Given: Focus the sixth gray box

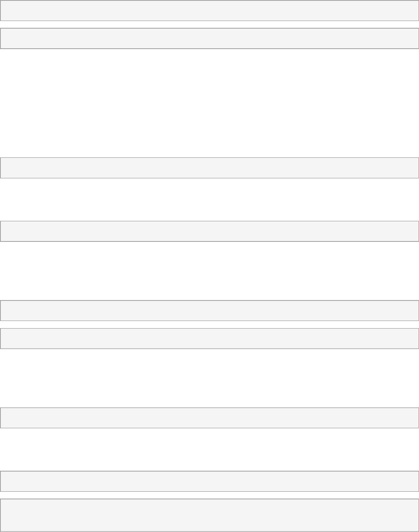Looking at the screenshot, I should point(209,338).
